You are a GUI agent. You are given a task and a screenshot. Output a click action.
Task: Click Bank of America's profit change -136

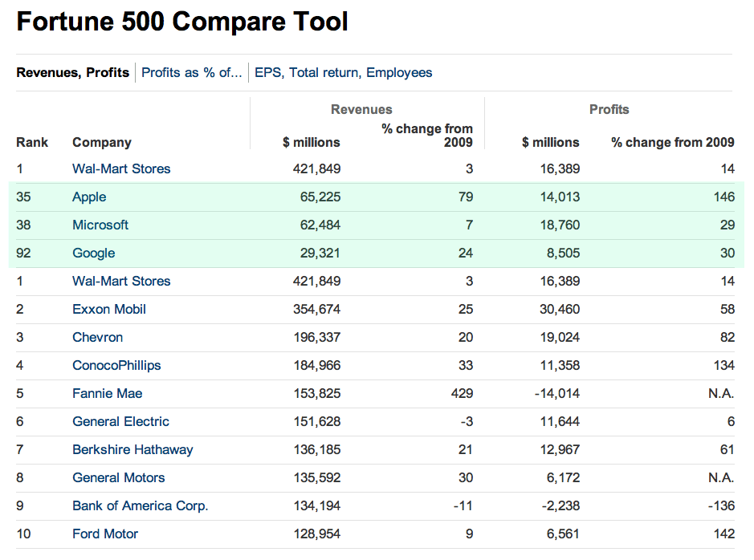(x=721, y=505)
